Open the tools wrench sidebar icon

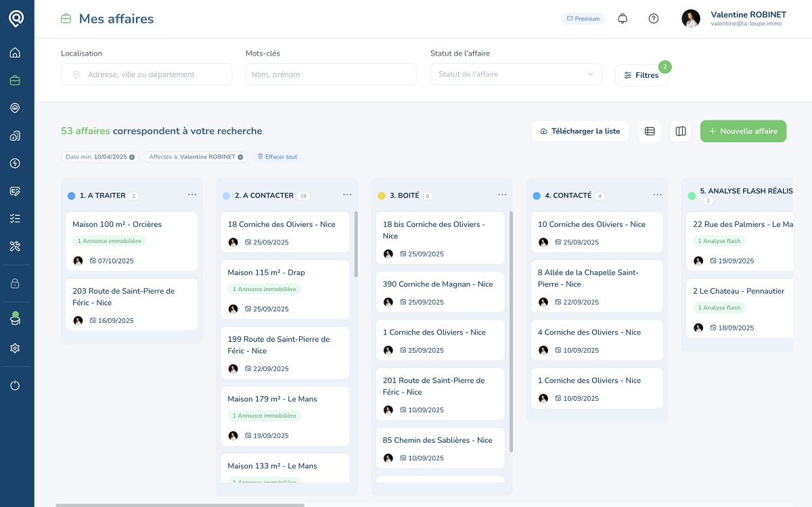(x=15, y=246)
